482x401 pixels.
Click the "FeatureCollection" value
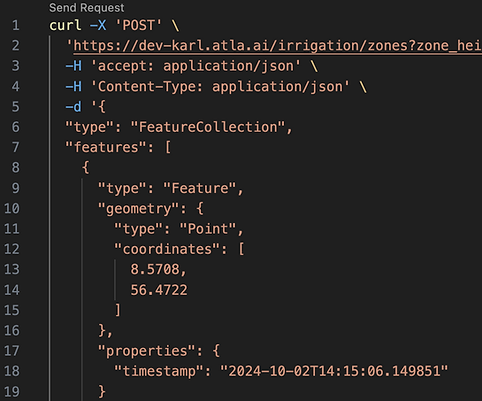[x=208, y=127]
